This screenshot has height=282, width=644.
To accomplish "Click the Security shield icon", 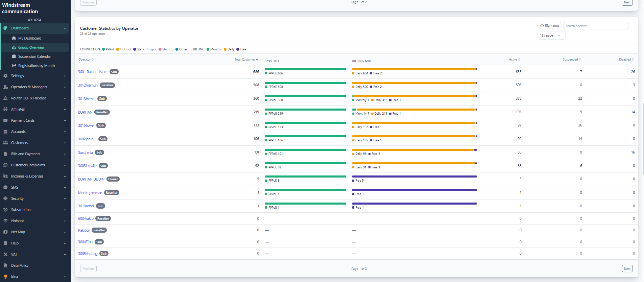I will pos(5,198).
